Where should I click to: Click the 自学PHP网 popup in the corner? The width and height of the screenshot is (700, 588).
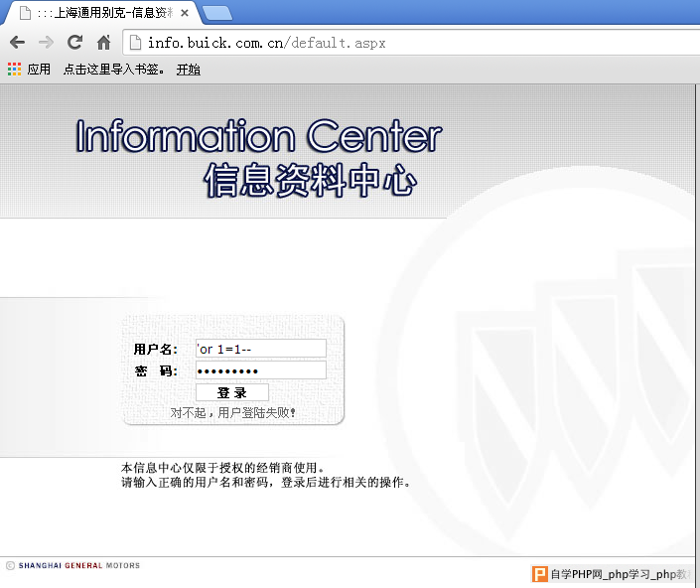coord(612,574)
